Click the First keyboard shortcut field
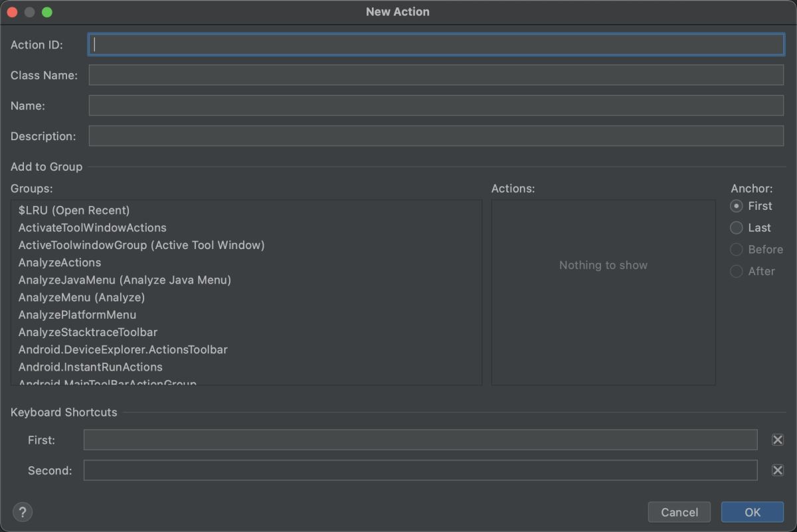The width and height of the screenshot is (797, 532). tap(420, 440)
